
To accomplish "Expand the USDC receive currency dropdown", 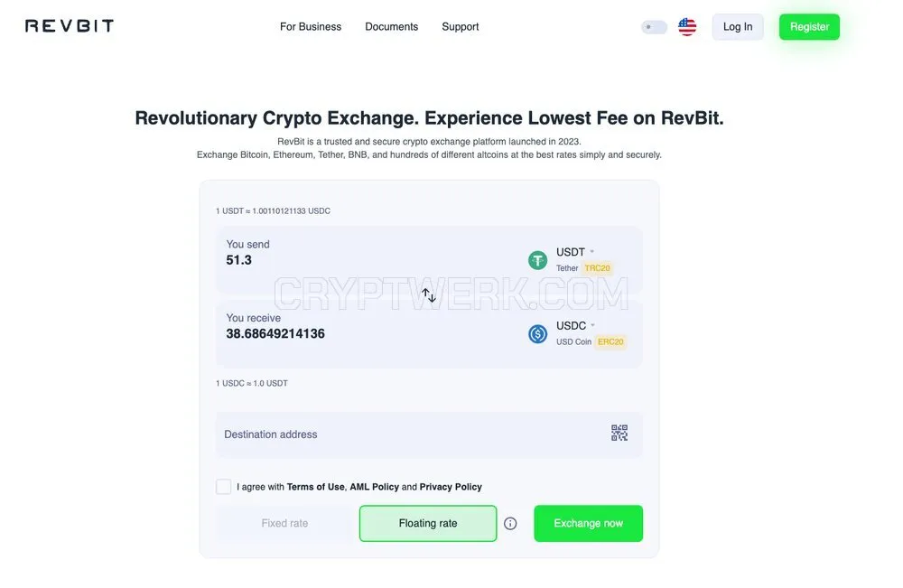I will (575, 326).
